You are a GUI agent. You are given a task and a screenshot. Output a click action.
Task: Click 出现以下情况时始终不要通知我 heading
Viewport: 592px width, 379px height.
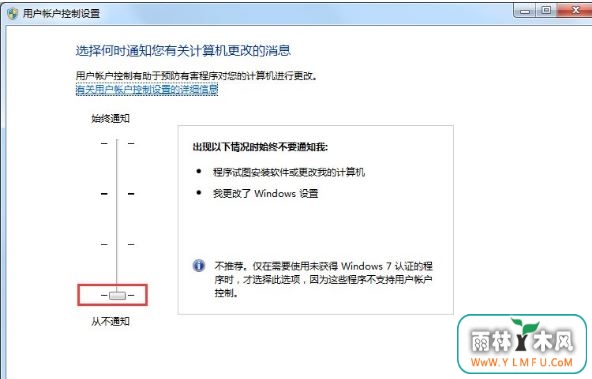click(260, 147)
